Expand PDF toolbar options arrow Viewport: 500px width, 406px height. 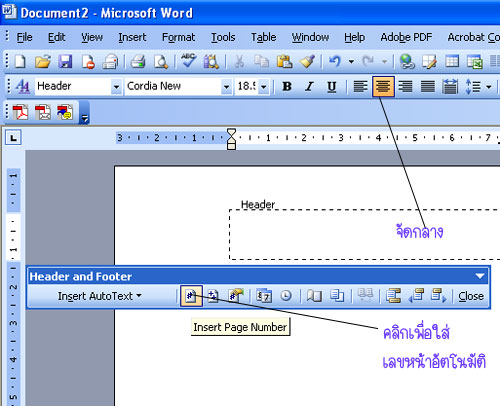[x=85, y=113]
